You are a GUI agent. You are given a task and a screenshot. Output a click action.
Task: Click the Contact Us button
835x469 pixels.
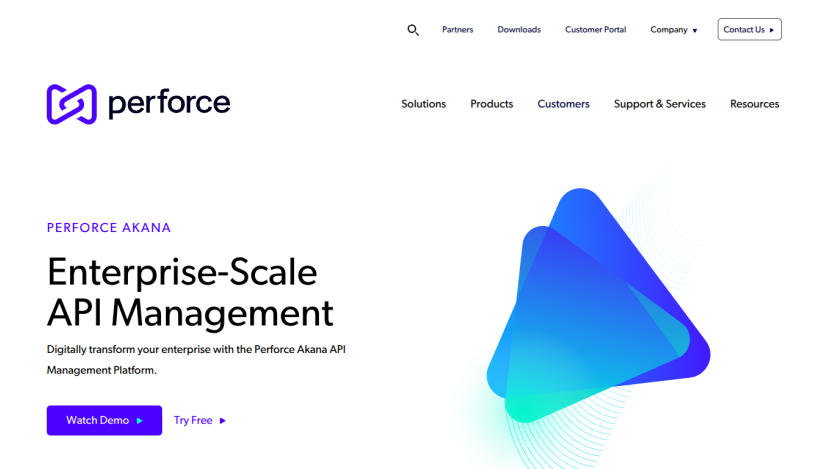pos(749,29)
